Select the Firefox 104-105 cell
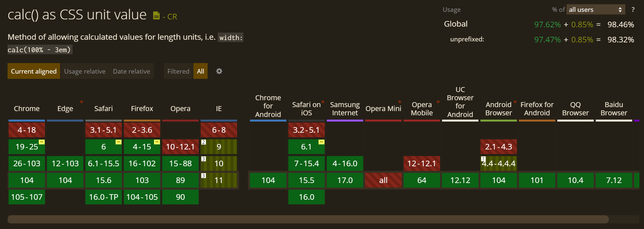This screenshot has height=229, width=644. pyautogui.click(x=142, y=197)
